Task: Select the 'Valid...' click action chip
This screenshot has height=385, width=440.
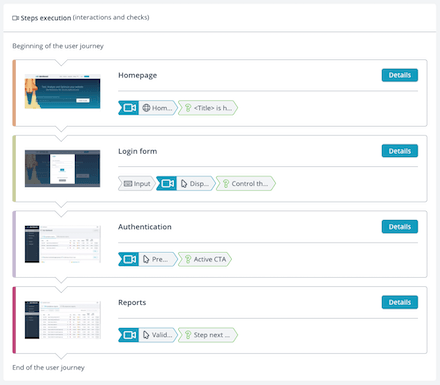Action: point(158,335)
